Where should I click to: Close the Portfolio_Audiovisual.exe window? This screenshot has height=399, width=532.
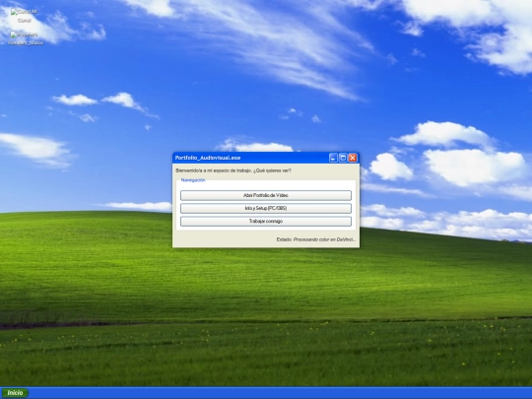353,158
